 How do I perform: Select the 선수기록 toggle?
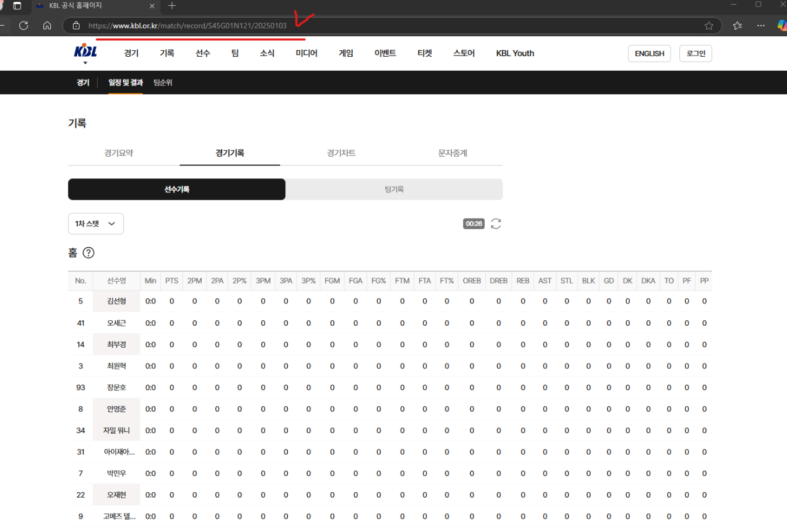click(177, 189)
